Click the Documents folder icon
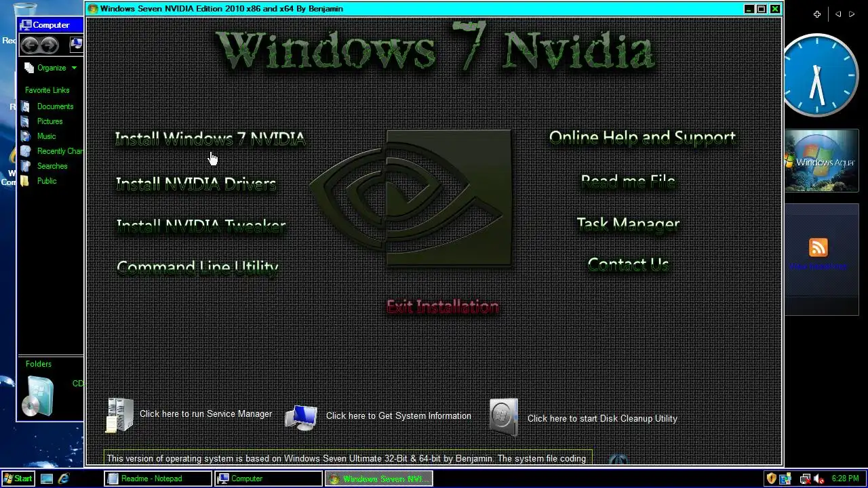This screenshot has width=868, height=488. coord(25,106)
